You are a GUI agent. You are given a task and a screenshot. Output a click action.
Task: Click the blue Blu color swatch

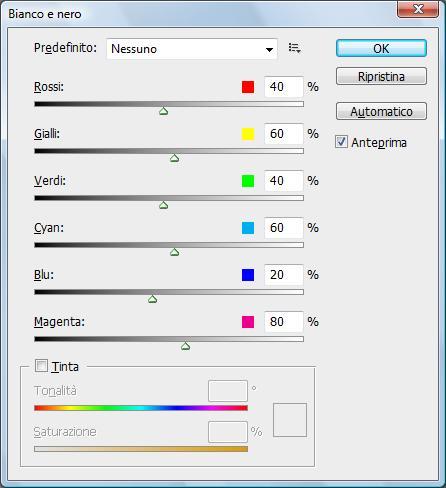pyautogui.click(x=248, y=275)
